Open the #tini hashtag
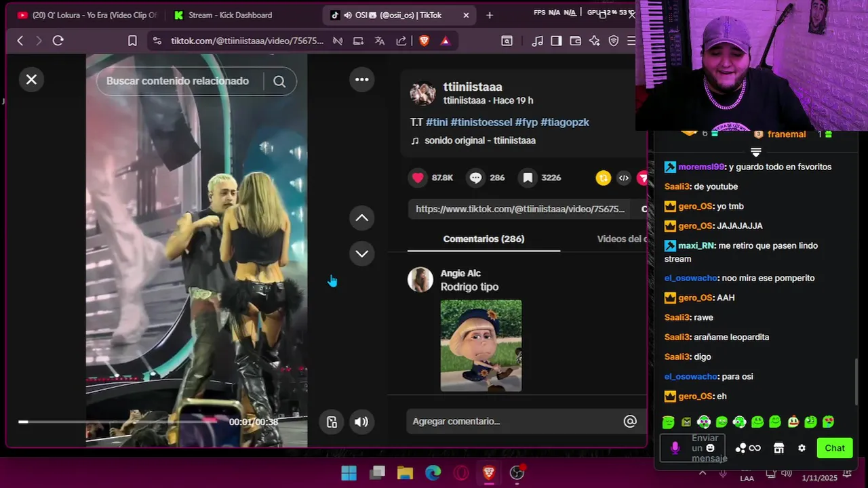 pos(437,122)
